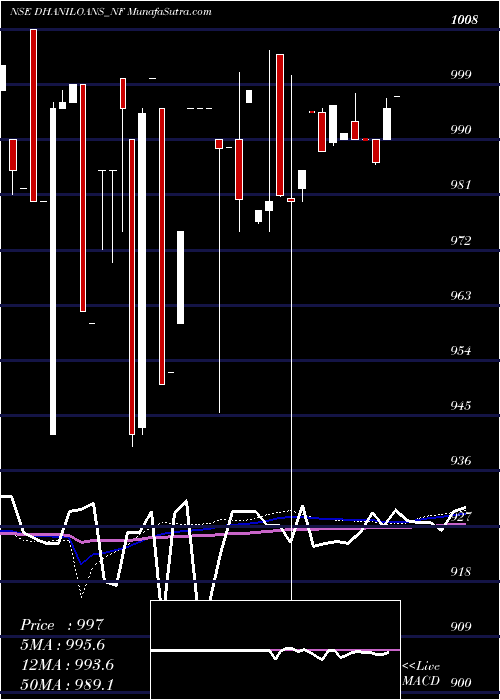This screenshot has height=700, width=500.
Task: Click the 936 price axis label
Action: point(459,461)
